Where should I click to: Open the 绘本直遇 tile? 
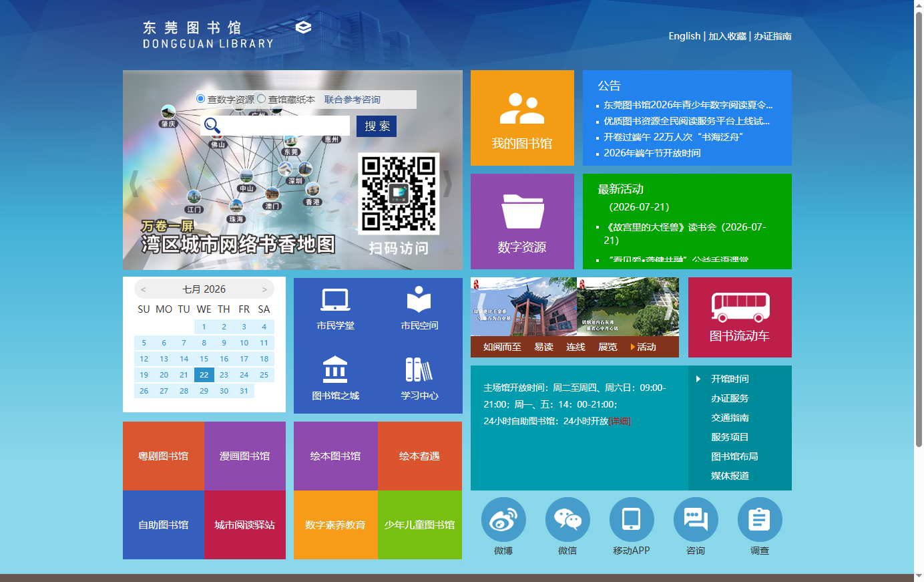click(420, 456)
